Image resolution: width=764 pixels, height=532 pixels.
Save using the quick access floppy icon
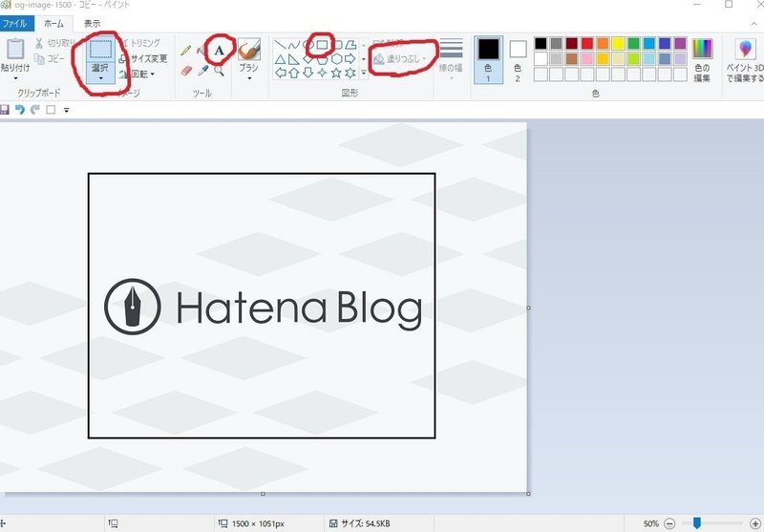pos(5,110)
